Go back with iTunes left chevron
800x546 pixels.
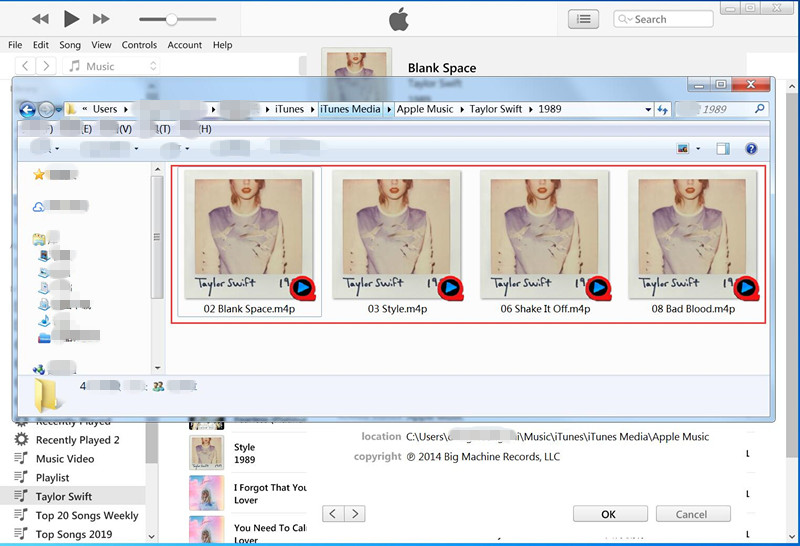[26, 66]
